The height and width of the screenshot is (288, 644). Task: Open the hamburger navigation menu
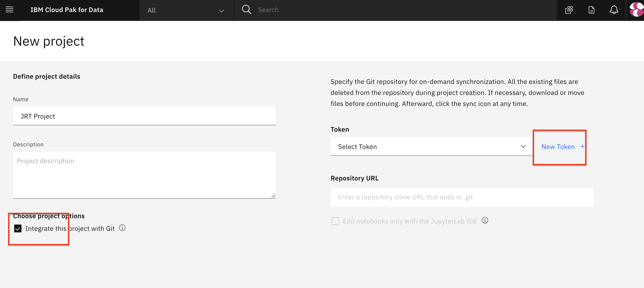click(x=9, y=10)
